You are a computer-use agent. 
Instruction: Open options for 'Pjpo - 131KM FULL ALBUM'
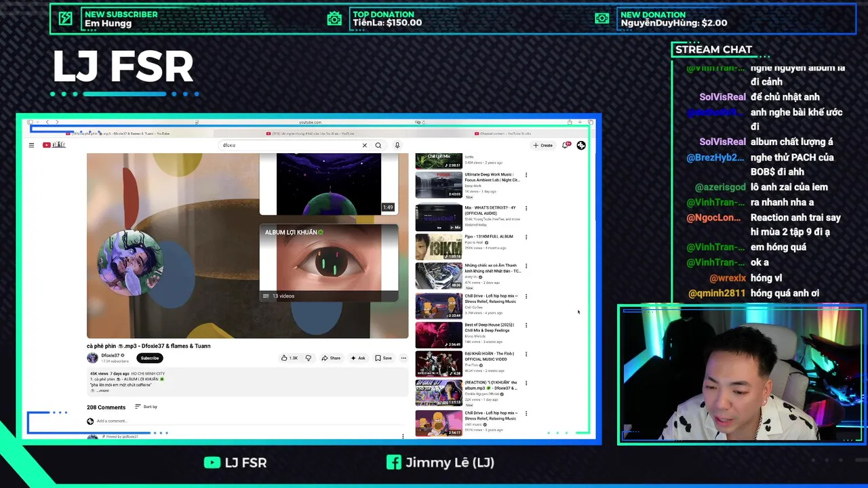(x=526, y=237)
